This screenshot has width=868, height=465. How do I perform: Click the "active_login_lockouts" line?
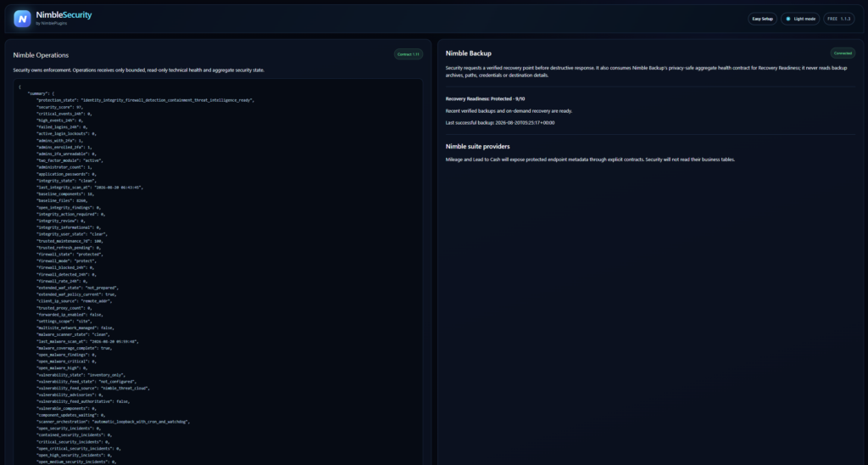[66, 133]
